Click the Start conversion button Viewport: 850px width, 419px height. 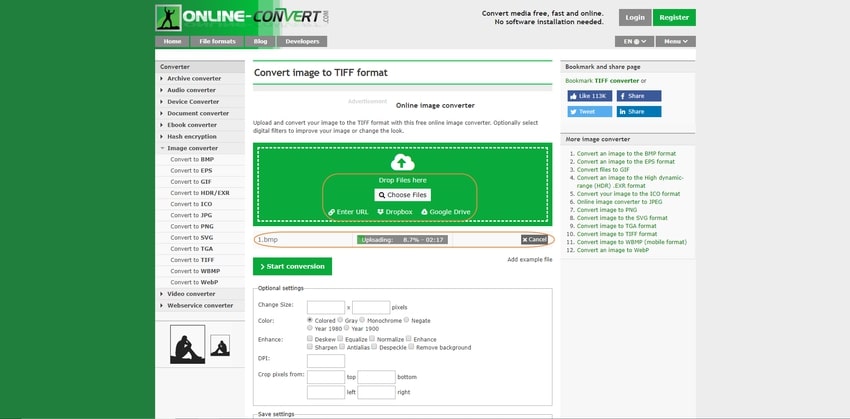tap(292, 266)
